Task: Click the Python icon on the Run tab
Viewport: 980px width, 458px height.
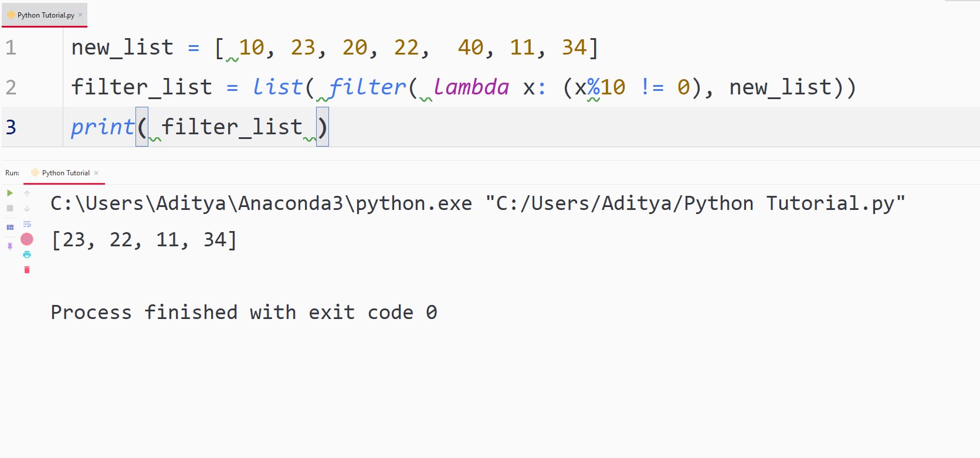Action: 35,172
